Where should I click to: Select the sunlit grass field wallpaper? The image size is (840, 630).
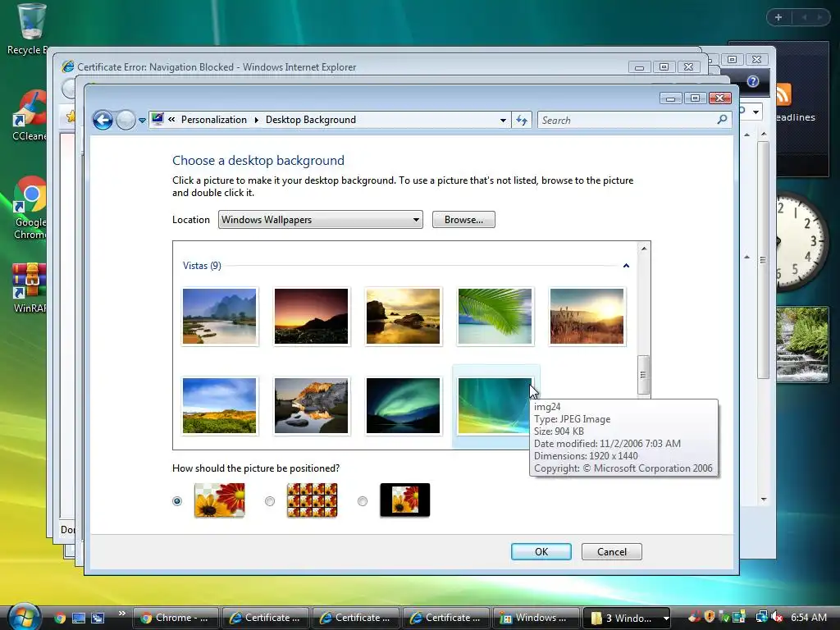tap(587, 316)
